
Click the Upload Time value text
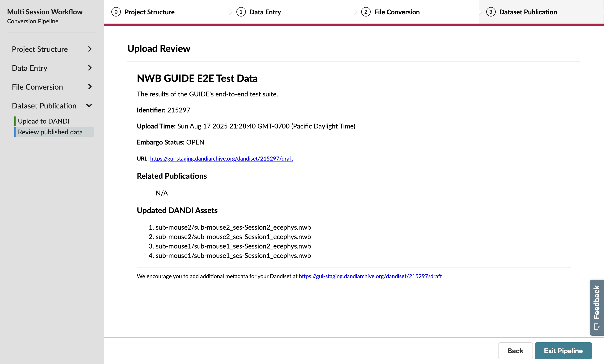click(266, 126)
